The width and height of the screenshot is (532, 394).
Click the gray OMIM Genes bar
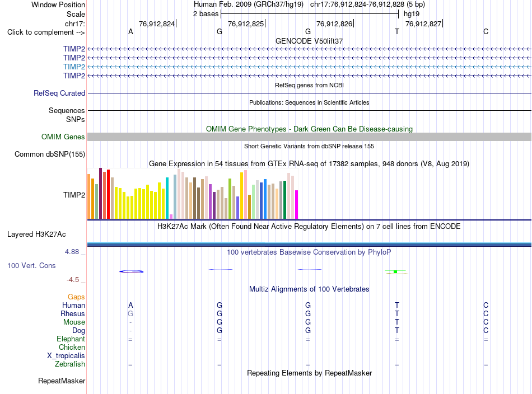click(x=309, y=137)
